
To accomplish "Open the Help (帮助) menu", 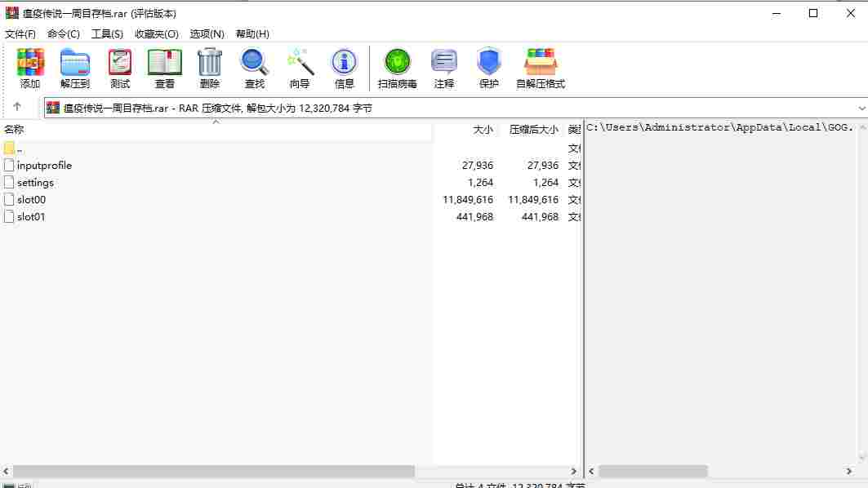I will tap(252, 33).
